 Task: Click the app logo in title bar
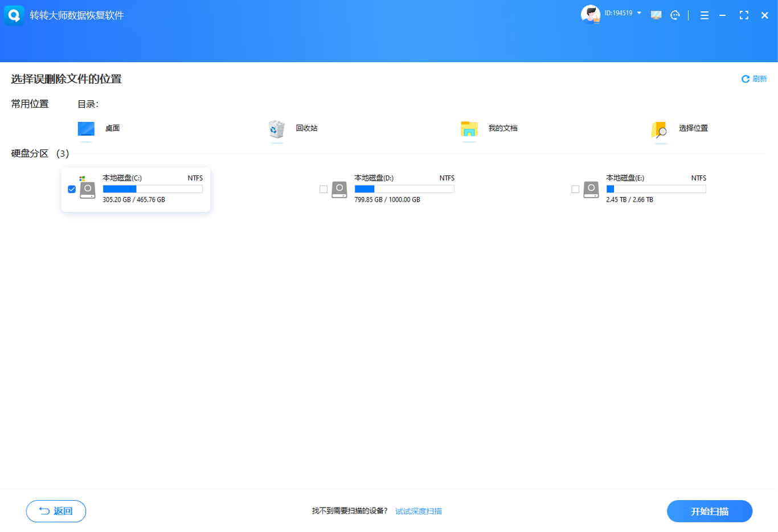click(14, 15)
